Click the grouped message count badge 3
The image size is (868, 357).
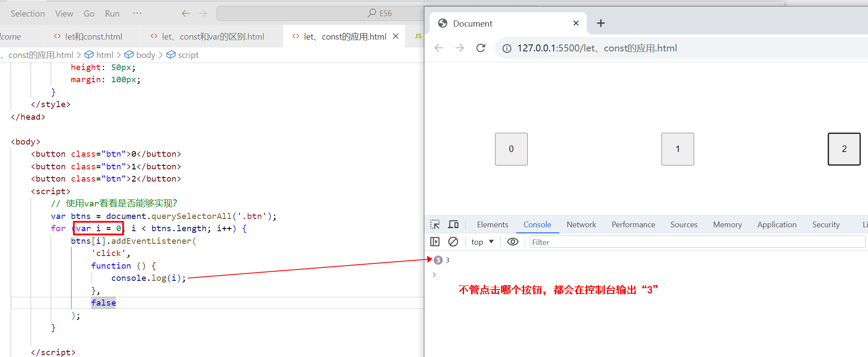click(438, 260)
